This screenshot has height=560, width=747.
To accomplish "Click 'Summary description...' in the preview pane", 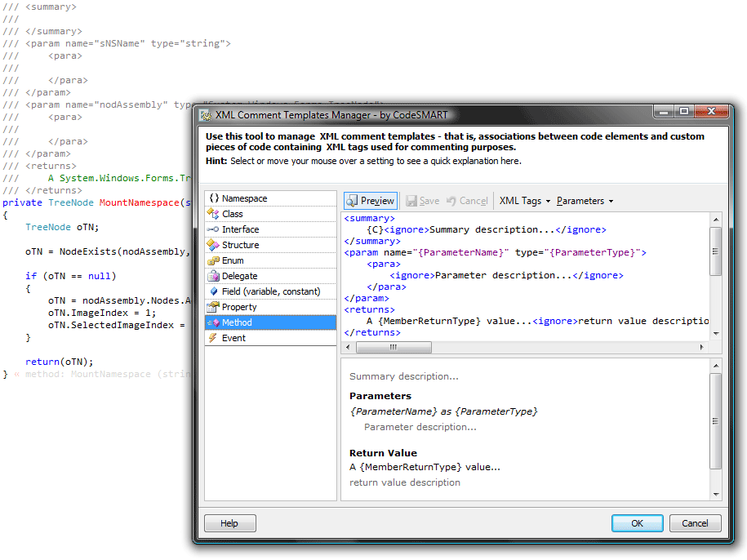I will (404, 376).
